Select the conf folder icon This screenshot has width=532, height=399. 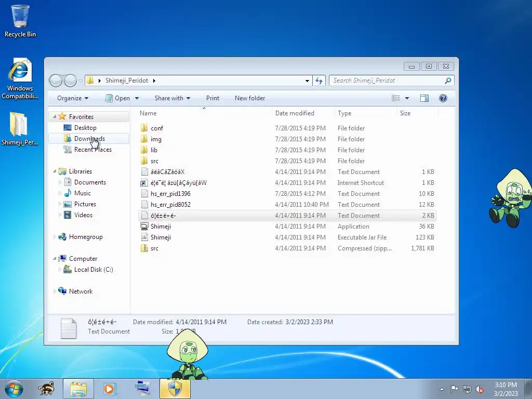[144, 128]
